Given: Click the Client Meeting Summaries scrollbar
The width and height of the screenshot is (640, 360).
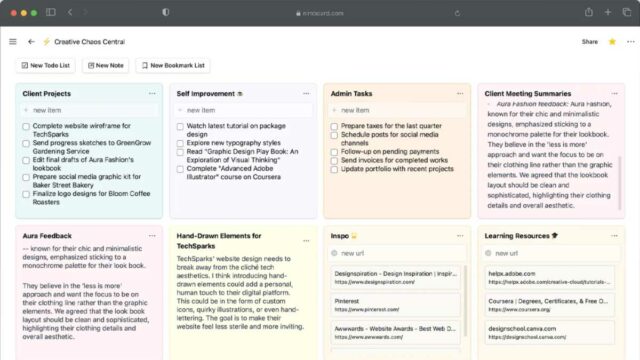Looking at the screenshot, I should (x=620, y=182).
